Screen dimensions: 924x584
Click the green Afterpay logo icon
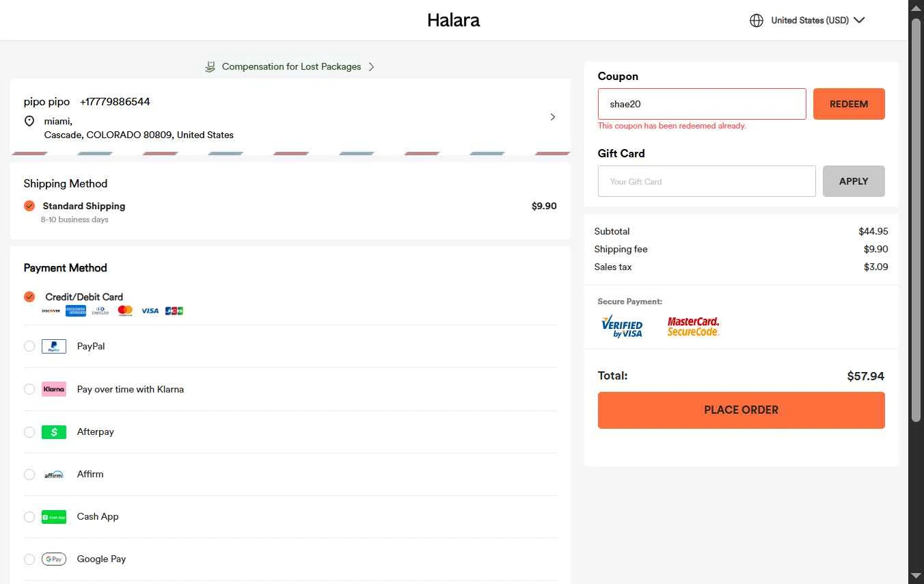54,432
